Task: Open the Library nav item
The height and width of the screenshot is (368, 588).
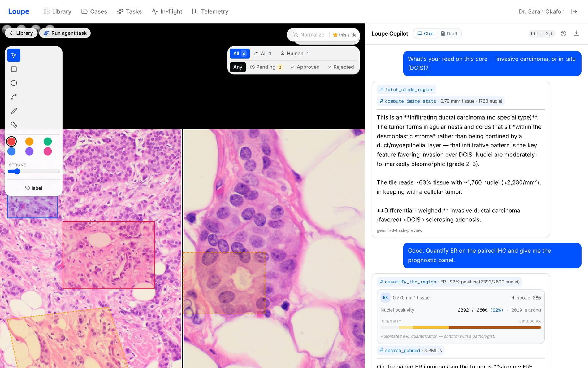Action: pyautogui.click(x=58, y=11)
